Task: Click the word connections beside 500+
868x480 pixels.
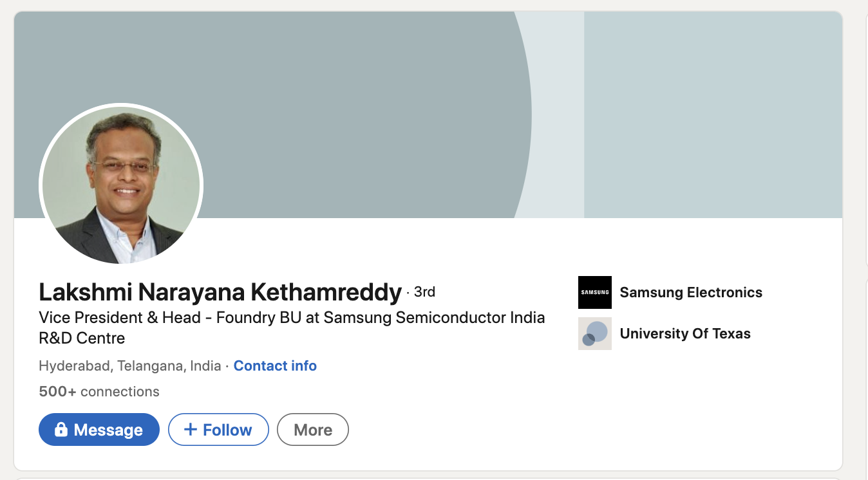Action: tap(120, 391)
